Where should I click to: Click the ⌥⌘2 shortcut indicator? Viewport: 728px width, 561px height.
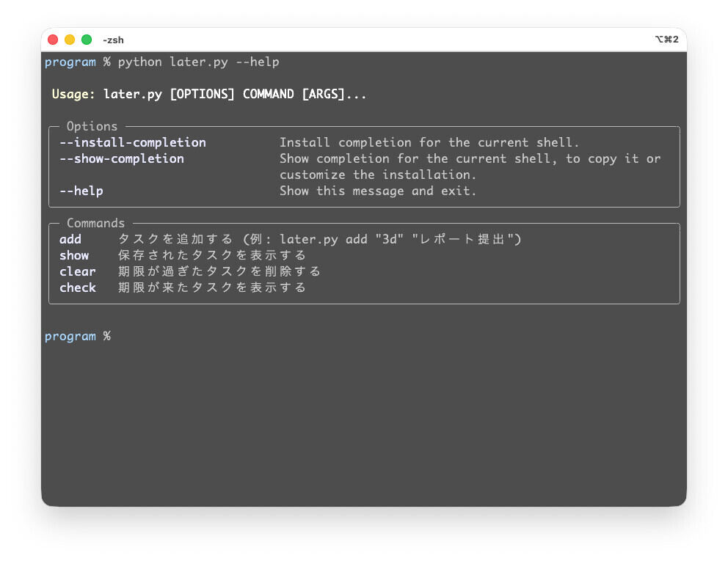click(666, 40)
